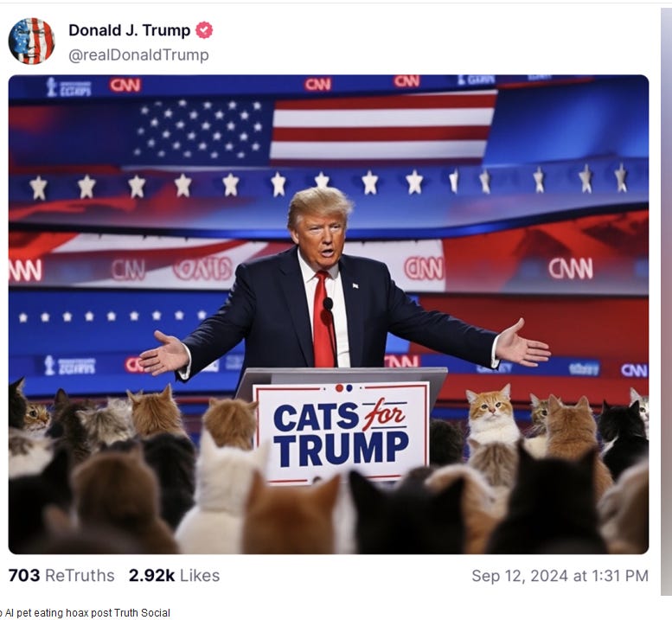View the 703 ReTruths count
The height and width of the screenshot is (620, 672).
pyautogui.click(x=61, y=575)
